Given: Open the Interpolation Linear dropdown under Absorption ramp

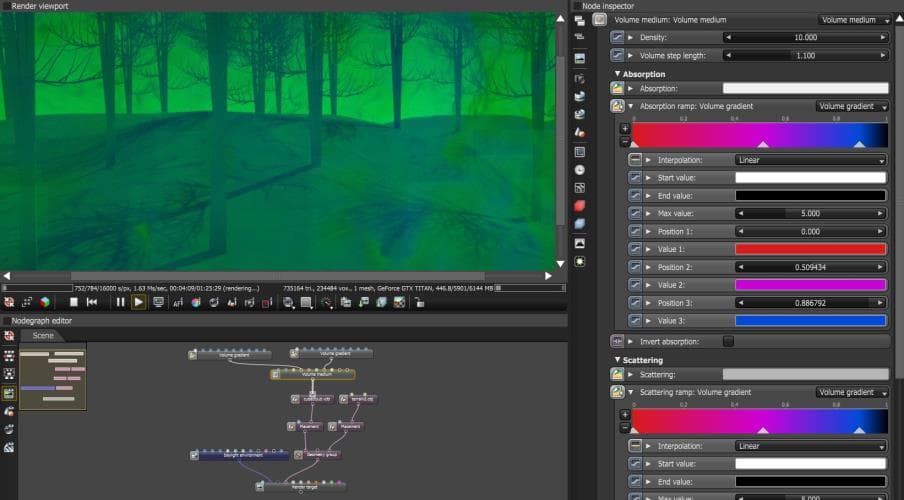Looking at the screenshot, I should coord(810,160).
